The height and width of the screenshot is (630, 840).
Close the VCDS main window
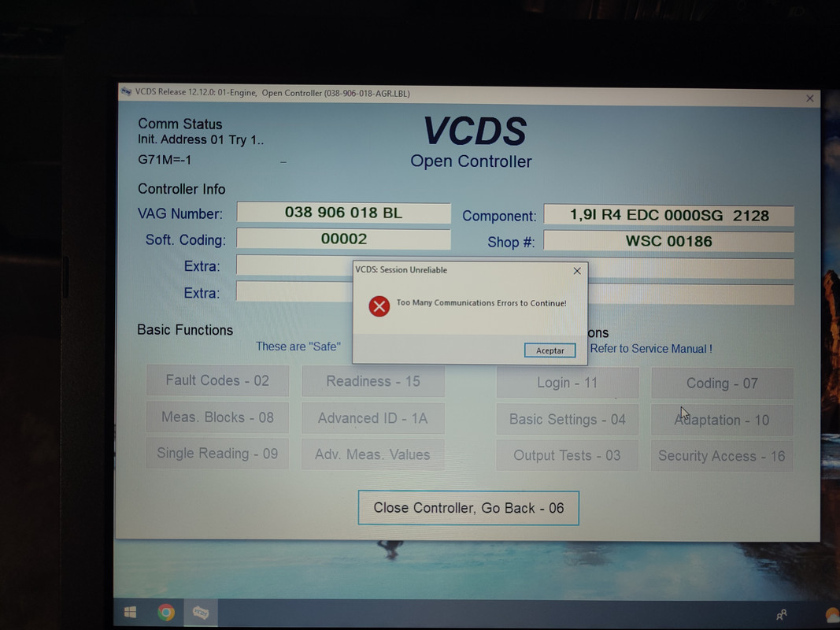tap(810, 98)
